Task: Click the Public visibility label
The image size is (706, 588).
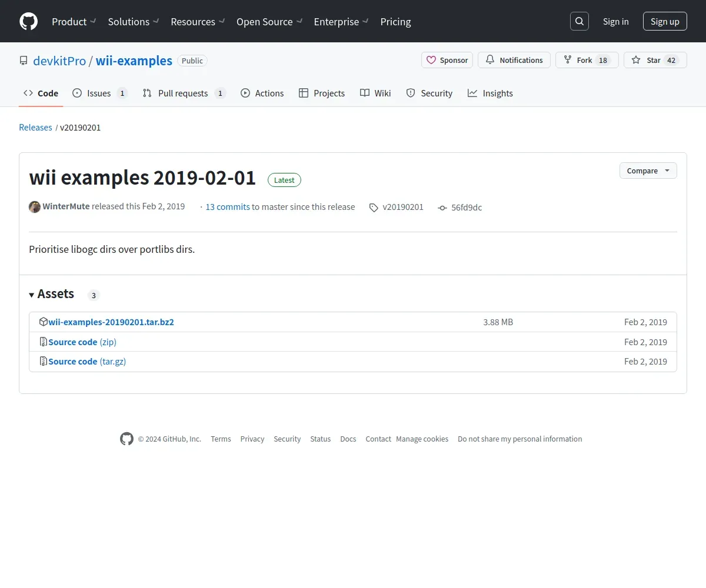Action: click(x=192, y=61)
